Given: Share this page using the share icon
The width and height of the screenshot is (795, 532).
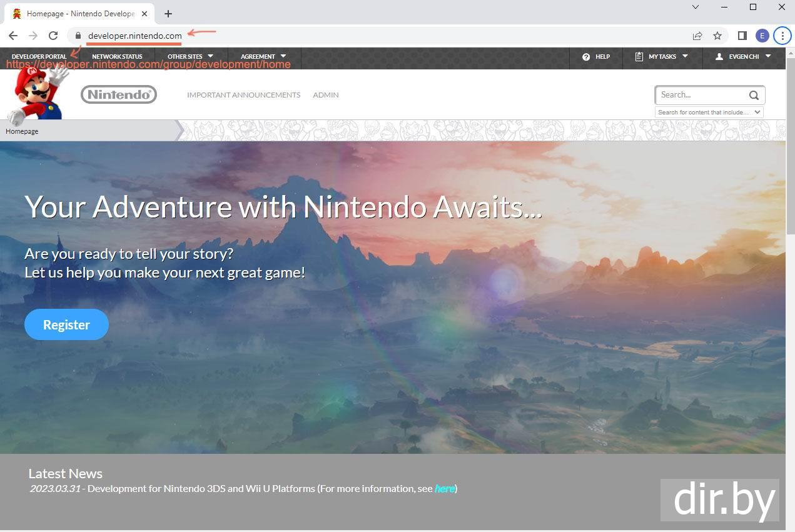Looking at the screenshot, I should tap(697, 36).
